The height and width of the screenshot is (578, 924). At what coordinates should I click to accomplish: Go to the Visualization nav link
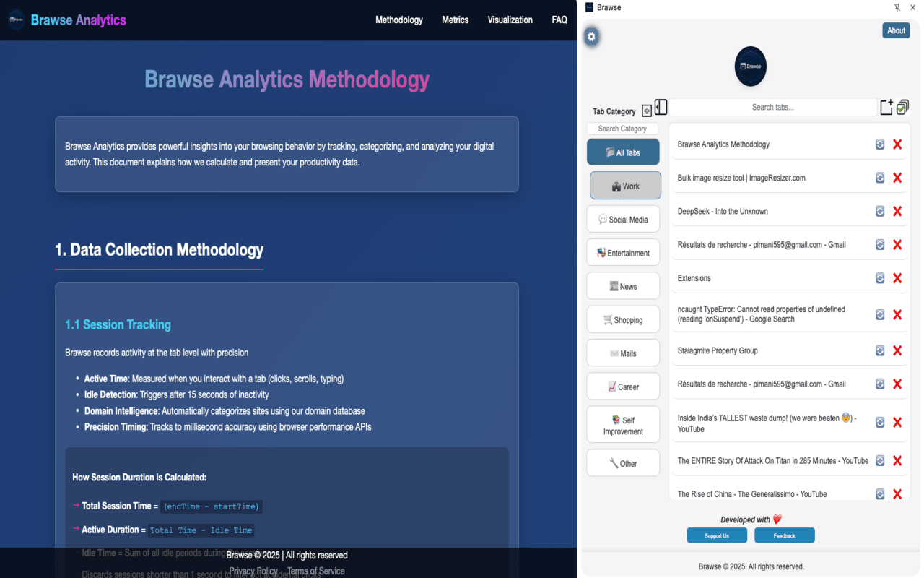510,20
